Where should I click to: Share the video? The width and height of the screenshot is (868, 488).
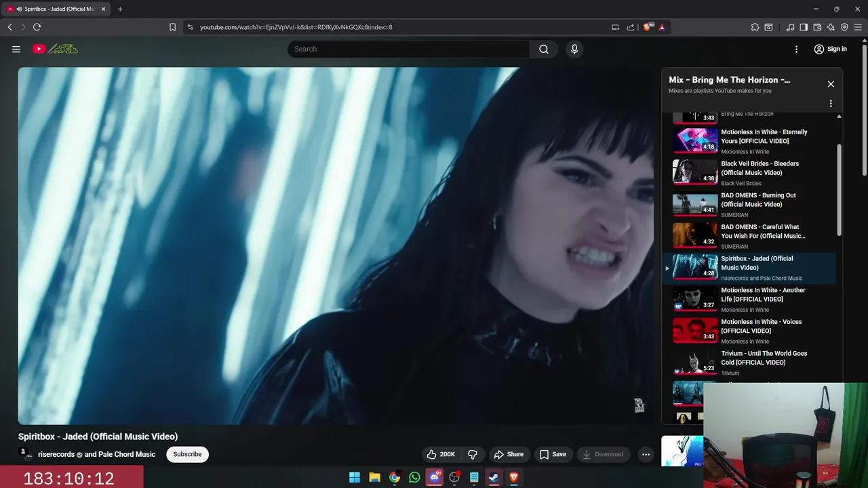click(x=509, y=454)
